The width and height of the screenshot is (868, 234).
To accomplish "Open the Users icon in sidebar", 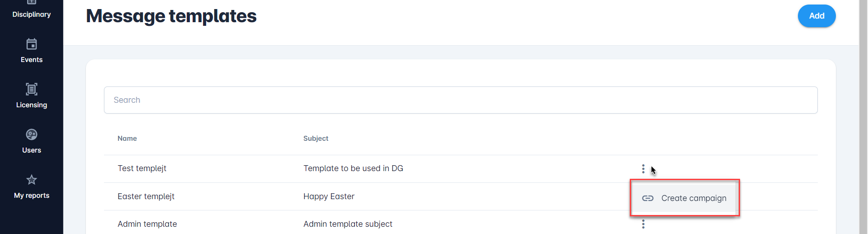I will (32, 134).
